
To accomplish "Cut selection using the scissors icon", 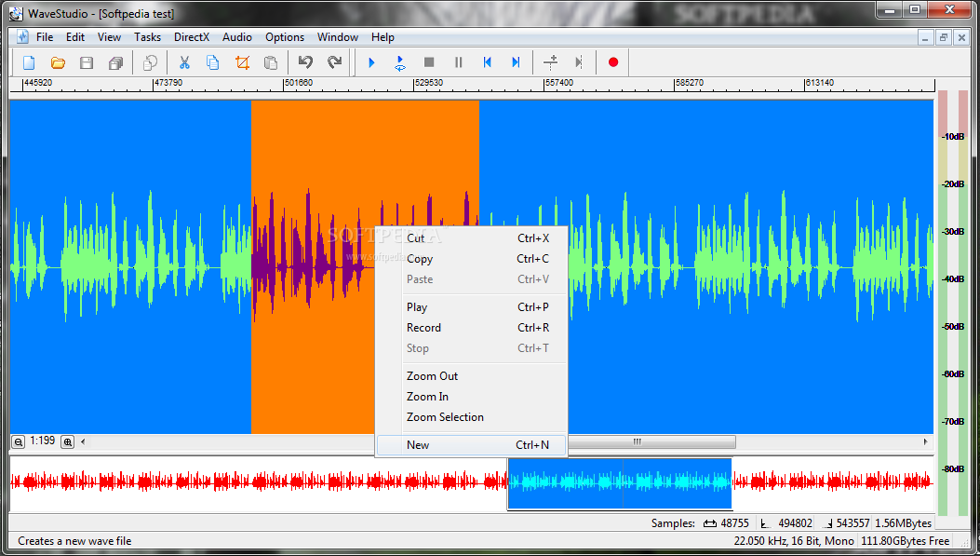I will pyautogui.click(x=184, y=62).
